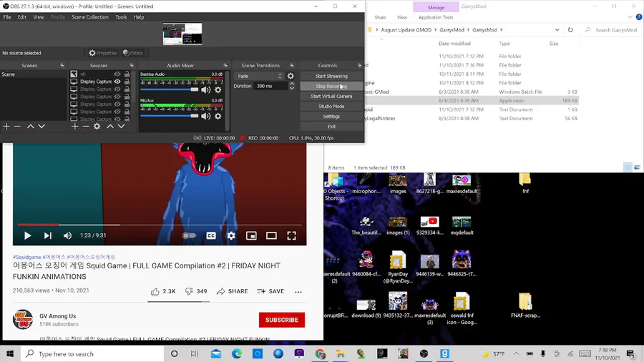644x362 pixels.
Task: Switch YouTube player to theater mode
Action: point(271,235)
